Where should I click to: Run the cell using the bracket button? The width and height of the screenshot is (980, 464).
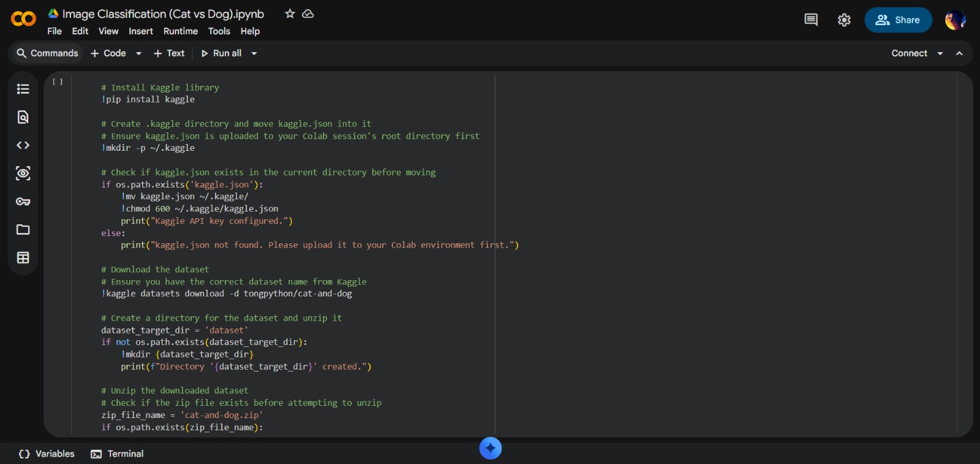coord(58,82)
